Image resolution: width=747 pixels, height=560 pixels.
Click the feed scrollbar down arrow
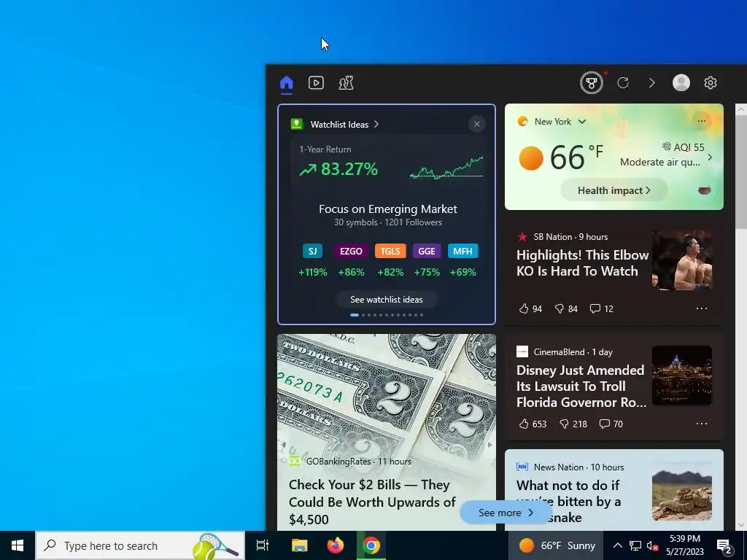coord(741,525)
